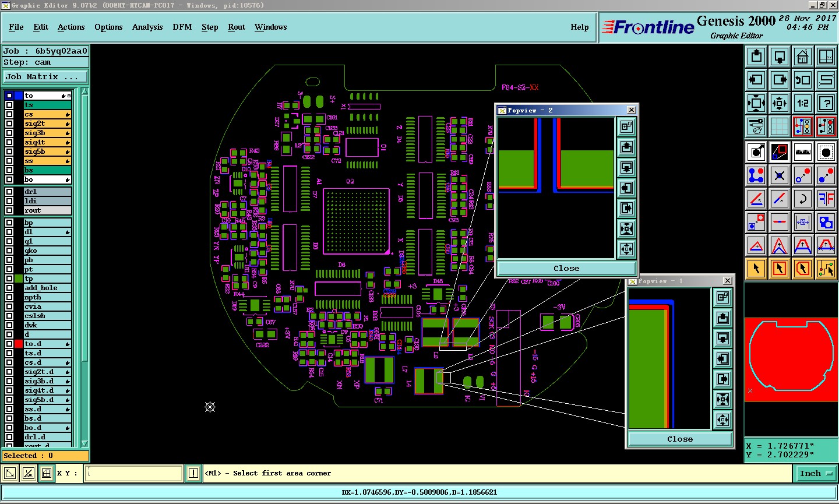Click the red traffic light icon
This screenshot has height=504, width=839.
point(826,126)
